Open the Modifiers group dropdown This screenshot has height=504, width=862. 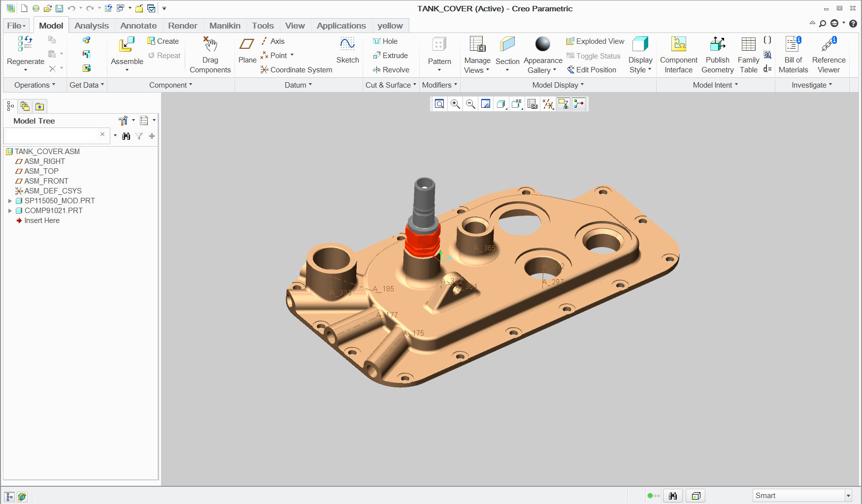point(439,85)
